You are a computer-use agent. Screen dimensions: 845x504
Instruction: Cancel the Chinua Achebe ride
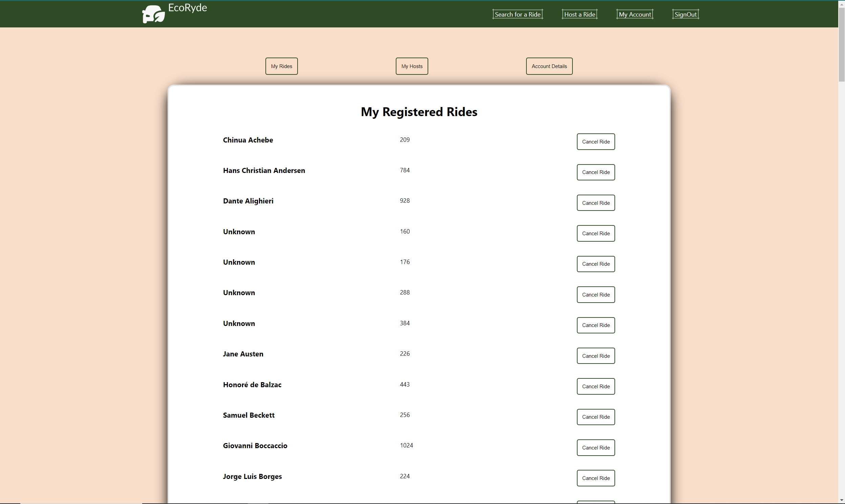click(x=595, y=141)
